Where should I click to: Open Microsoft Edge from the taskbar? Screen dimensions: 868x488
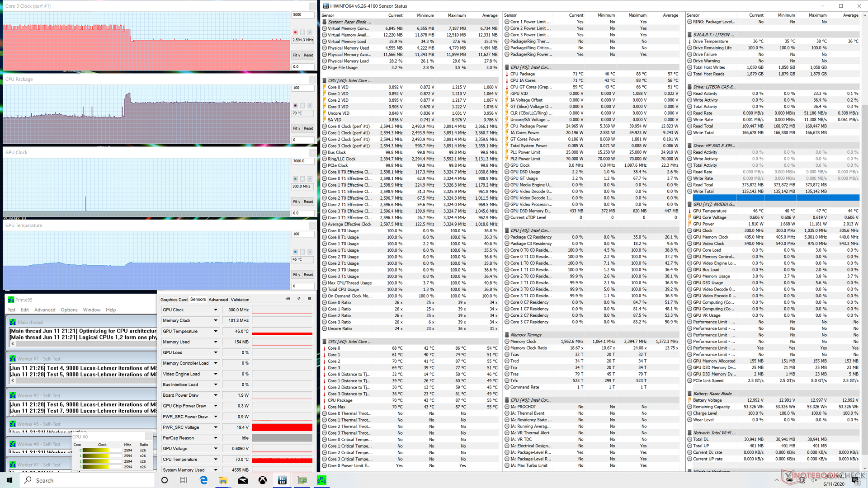(203, 480)
